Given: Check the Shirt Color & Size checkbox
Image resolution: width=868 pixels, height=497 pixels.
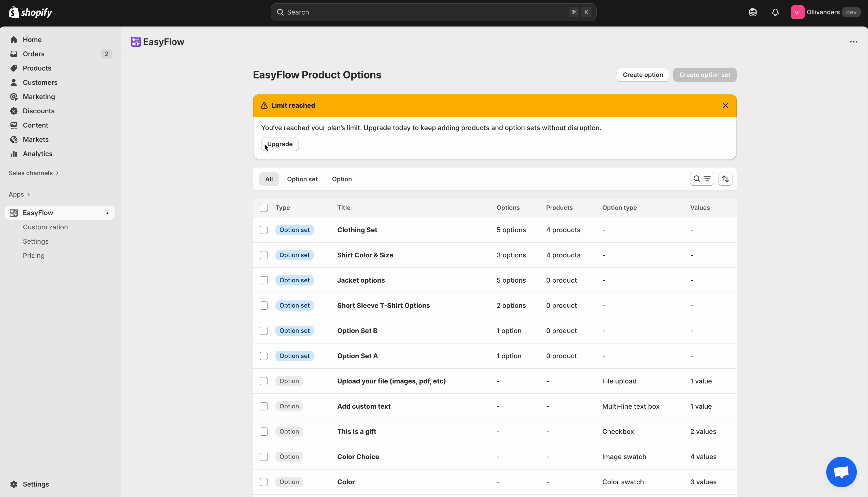Looking at the screenshot, I should [264, 255].
